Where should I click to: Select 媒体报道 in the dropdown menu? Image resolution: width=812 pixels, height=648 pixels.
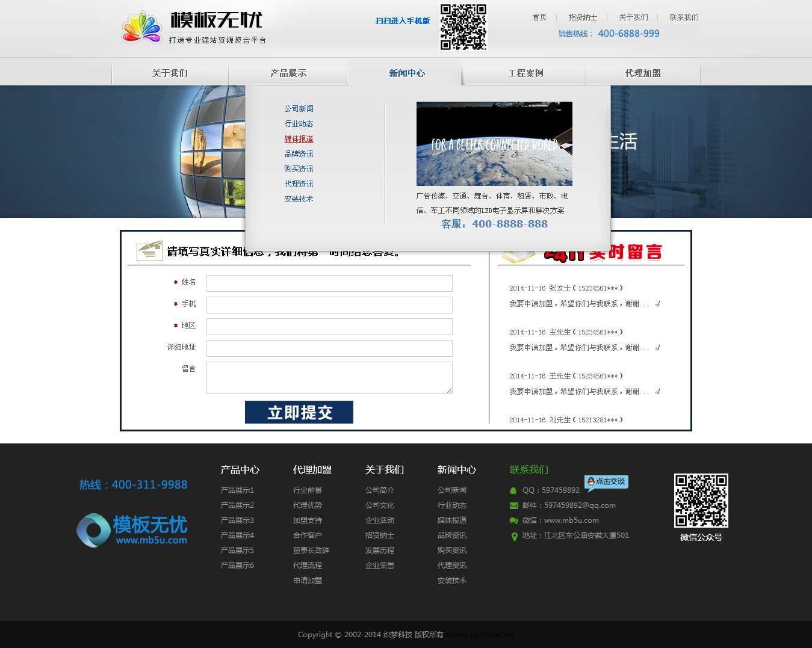pos(299,139)
